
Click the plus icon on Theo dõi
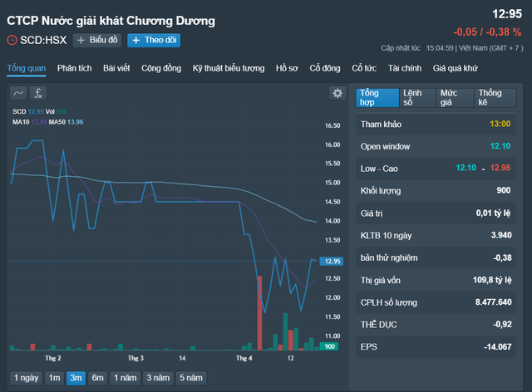tap(135, 40)
